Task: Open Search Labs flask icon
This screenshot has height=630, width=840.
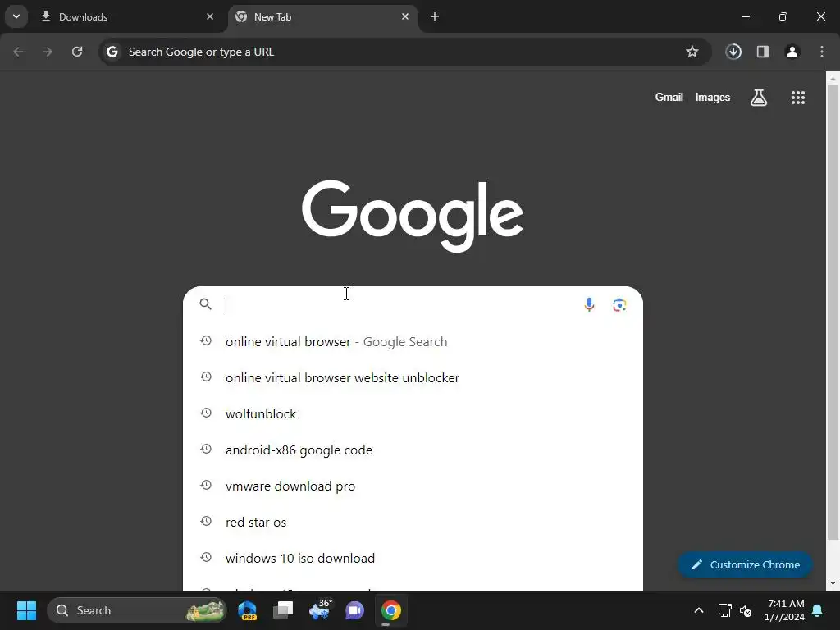Action: pyautogui.click(x=759, y=98)
